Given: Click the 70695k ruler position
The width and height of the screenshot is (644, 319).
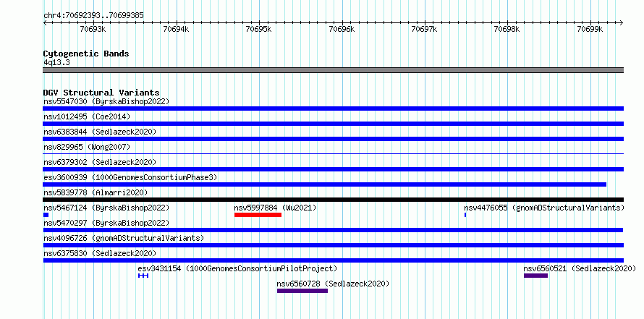Looking at the screenshot, I should [259, 29].
